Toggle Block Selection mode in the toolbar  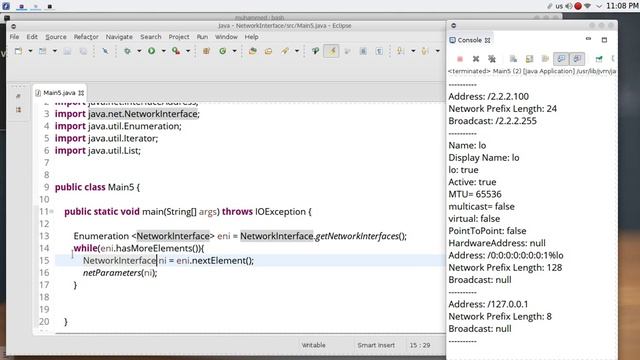pos(363,51)
